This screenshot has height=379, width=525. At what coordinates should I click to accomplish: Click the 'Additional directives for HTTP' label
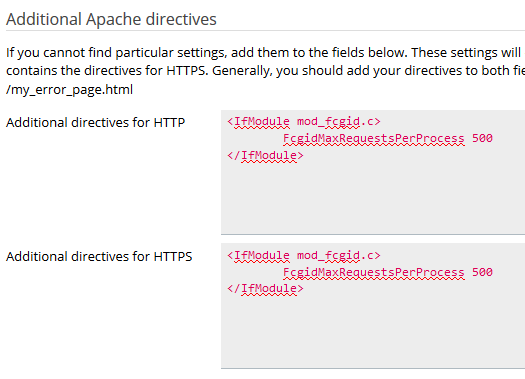click(x=95, y=123)
